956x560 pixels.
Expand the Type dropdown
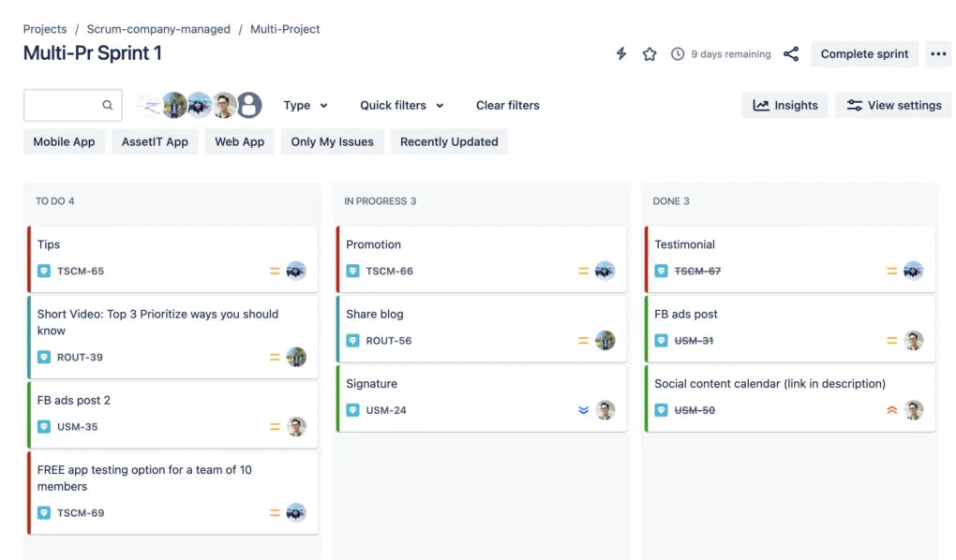coord(305,105)
